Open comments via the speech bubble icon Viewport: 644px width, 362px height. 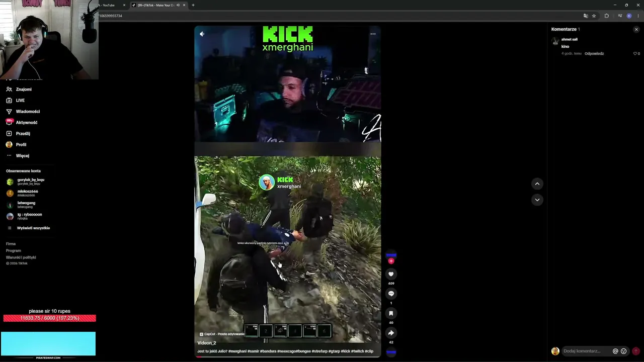point(391,294)
